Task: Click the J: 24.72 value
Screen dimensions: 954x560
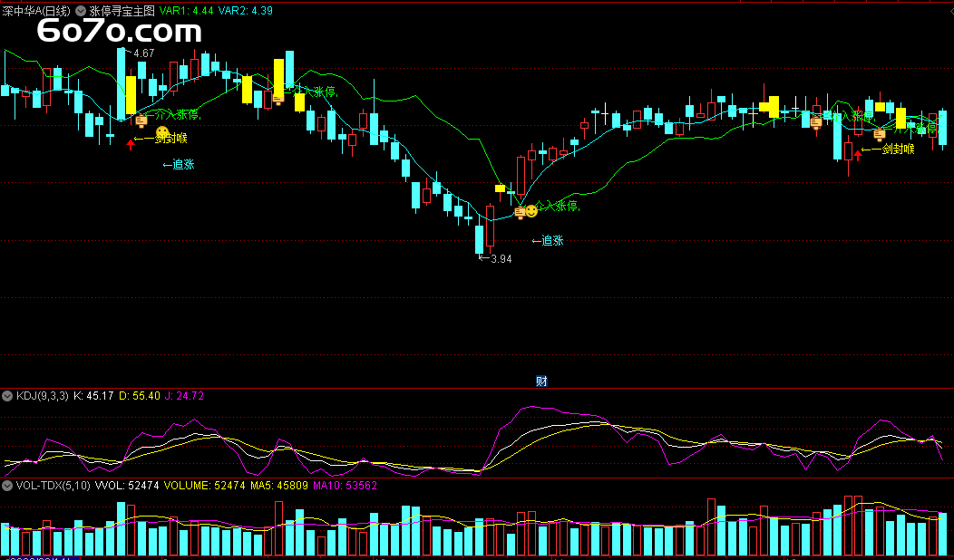Action: pyautogui.click(x=184, y=396)
